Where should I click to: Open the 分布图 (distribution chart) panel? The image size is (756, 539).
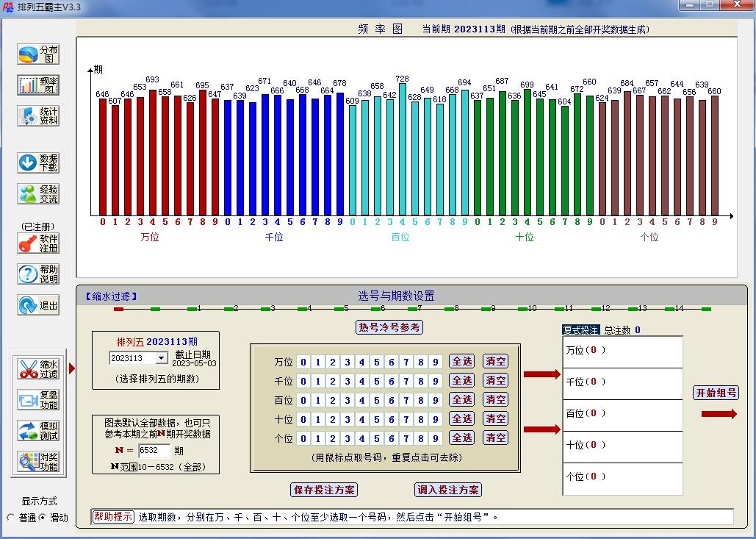[x=37, y=54]
